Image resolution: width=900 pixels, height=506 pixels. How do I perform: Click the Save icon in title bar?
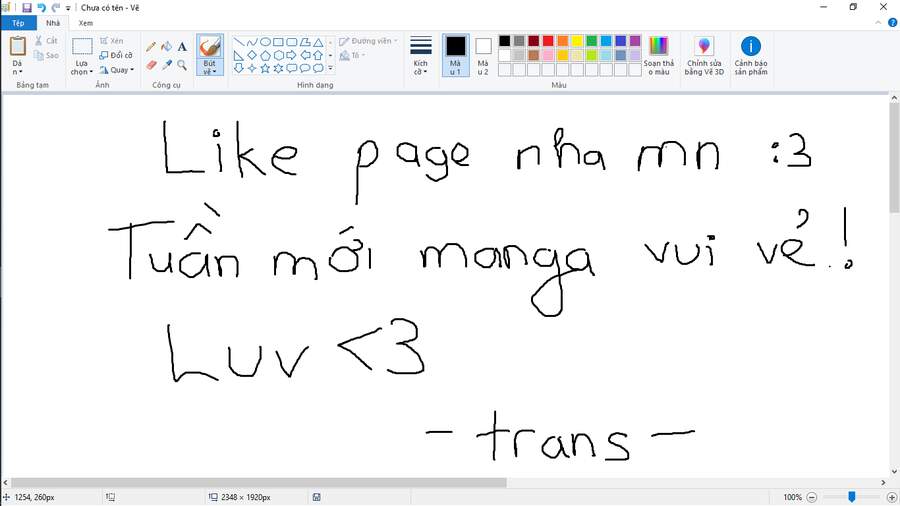click(x=26, y=7)
